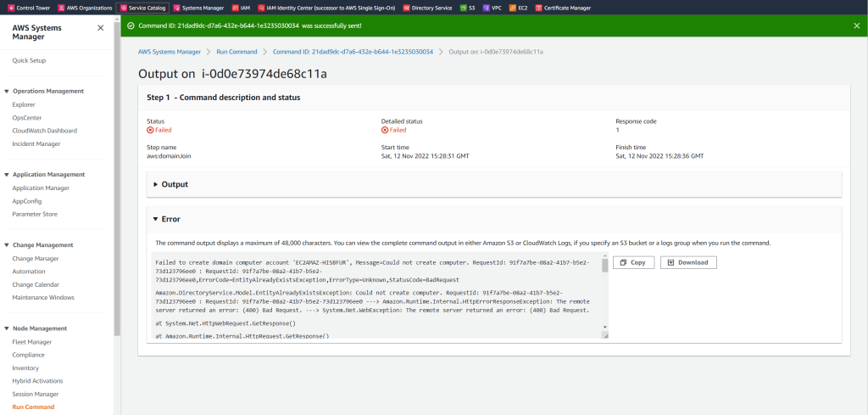Click AWS Systems Manager breadcrumb

[x=170, y=52]
